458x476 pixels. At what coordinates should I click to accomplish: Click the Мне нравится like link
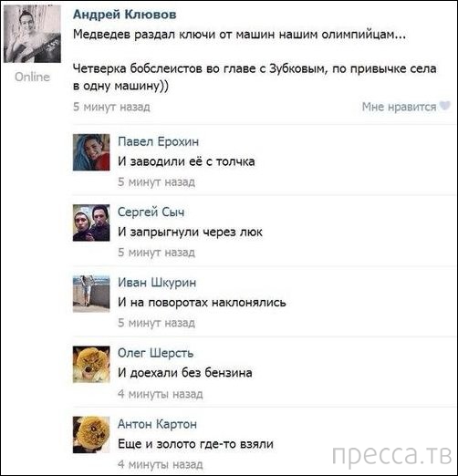click(x=399, y=107)
